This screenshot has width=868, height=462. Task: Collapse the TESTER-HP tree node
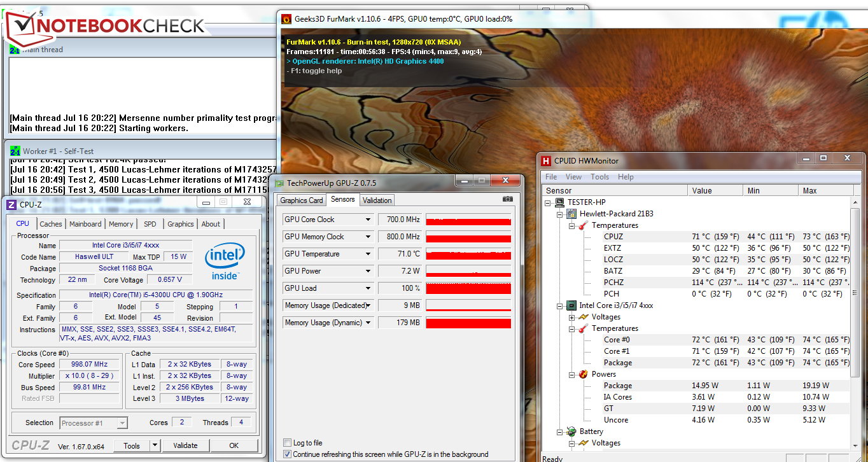(549, 202)
